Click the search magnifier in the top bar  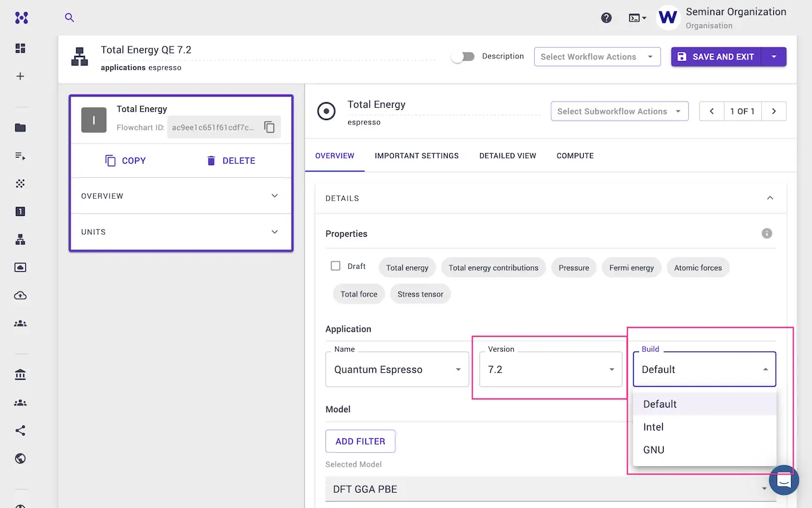69,18
